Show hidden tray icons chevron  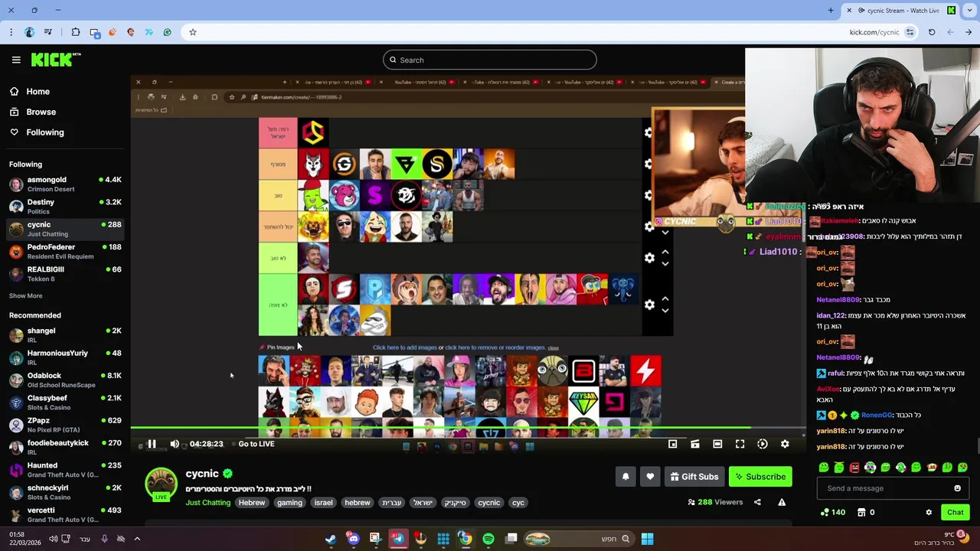pyautogui.click(x=137, y=539)
